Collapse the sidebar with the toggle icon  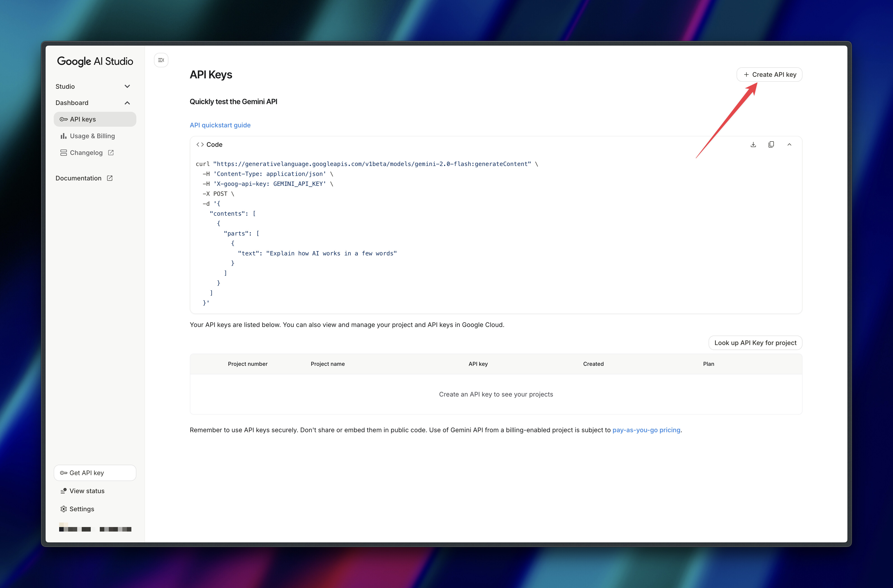161,60
